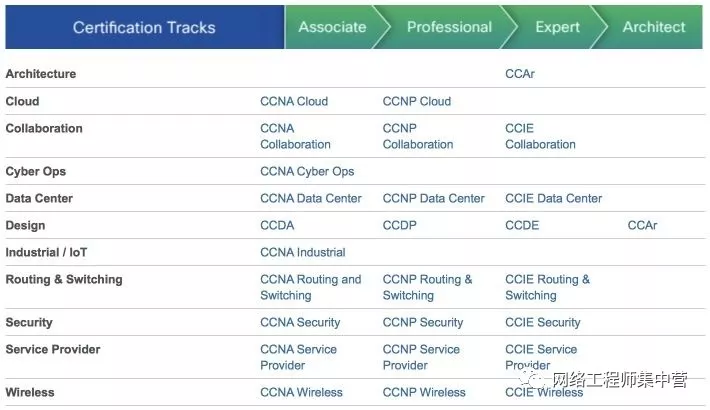This screenshot has width=710, height=410.
Task: Open the CCNP Cloud certification link
Action: pos(417,101)
